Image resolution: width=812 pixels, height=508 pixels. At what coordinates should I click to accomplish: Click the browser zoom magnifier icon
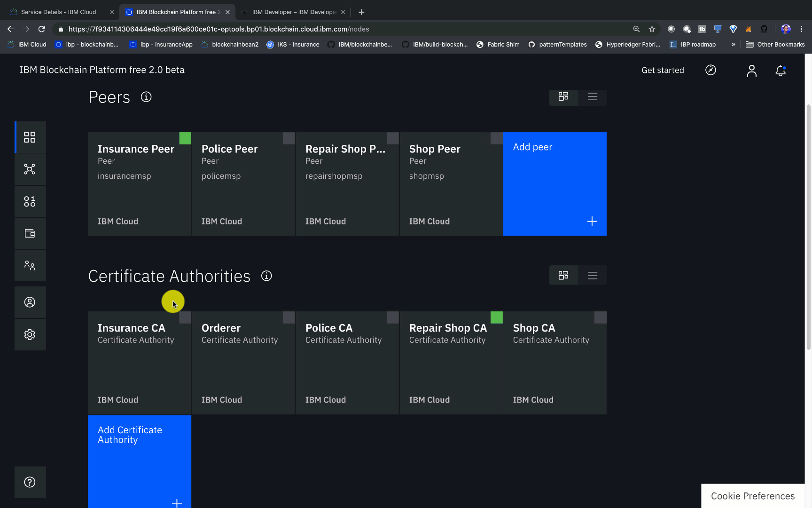(x=636, y=29)
